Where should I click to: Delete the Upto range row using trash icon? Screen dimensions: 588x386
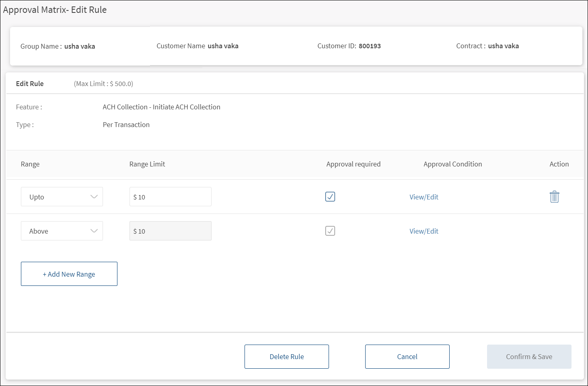coord(554,197)
